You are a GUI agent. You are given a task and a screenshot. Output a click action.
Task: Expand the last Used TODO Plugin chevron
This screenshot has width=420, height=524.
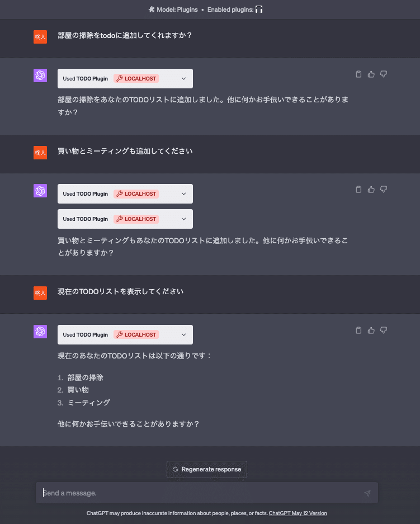click(x=183, y=335)
